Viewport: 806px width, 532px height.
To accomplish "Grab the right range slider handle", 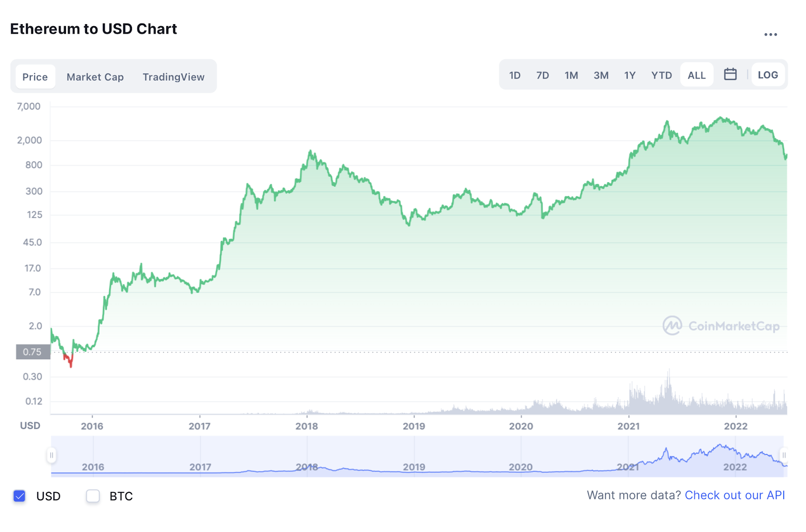I will click(x=783, y=455).
